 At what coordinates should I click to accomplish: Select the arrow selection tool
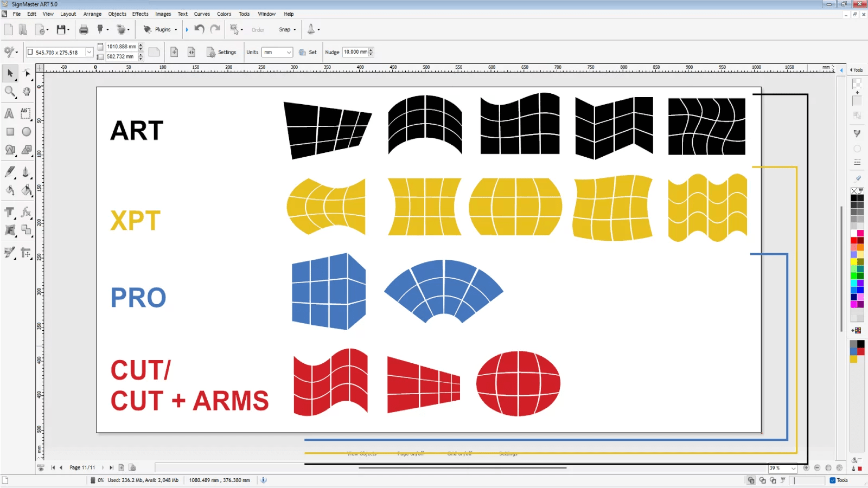pos(10,73)
